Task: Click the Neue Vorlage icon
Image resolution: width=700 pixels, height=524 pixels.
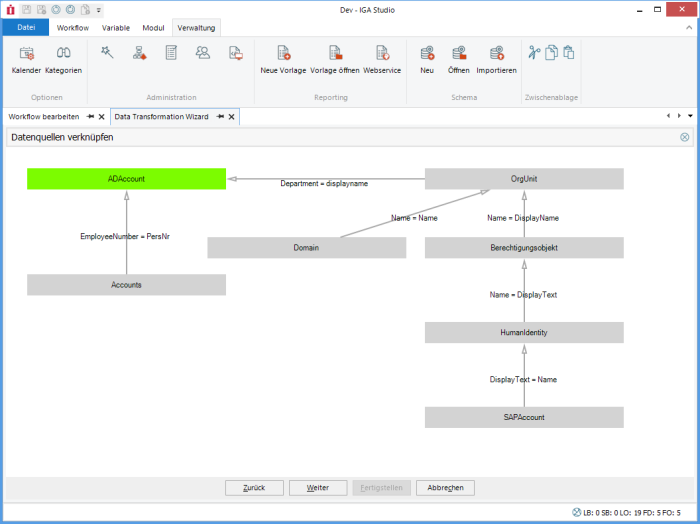Action: (283, 59)
